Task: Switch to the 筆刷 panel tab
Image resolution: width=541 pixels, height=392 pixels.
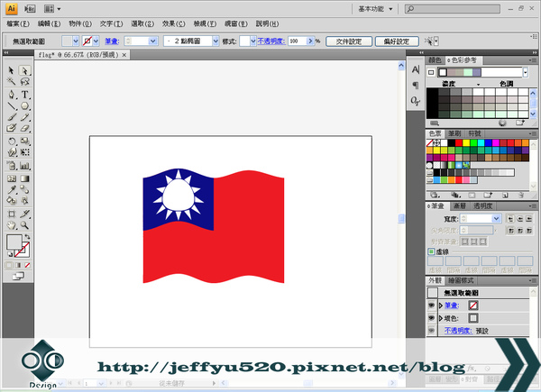Action: (x=454, y=133)
